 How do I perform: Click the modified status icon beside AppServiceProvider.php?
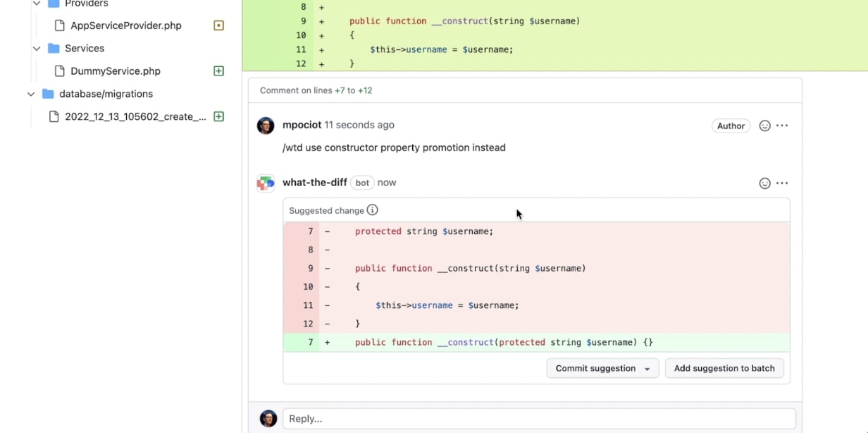click(218, 25)
